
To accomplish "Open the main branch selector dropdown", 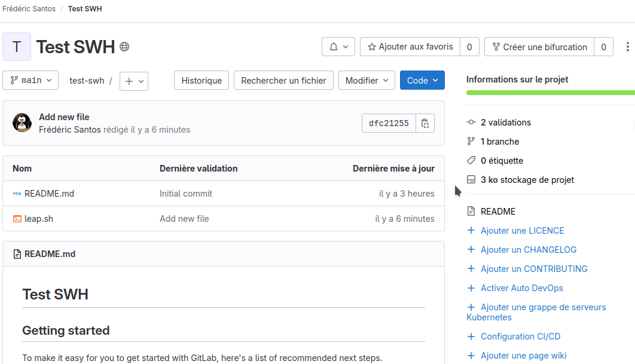I will 30,80.
